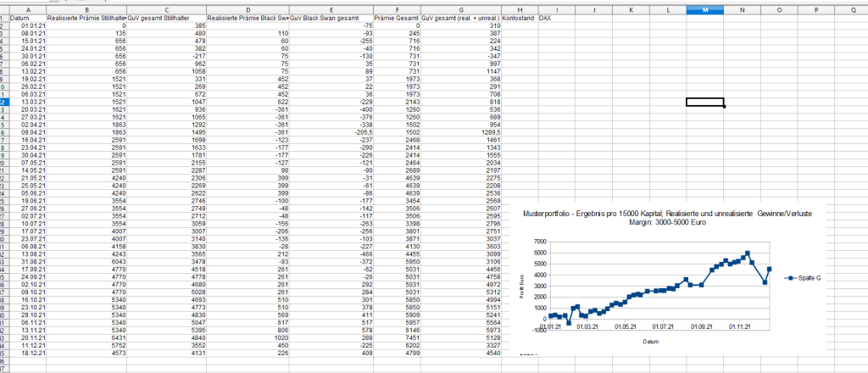This screenshot has width=868, height=373.
Task: Select row header 12
Action: pyautogui.click(x=4, y=102)
